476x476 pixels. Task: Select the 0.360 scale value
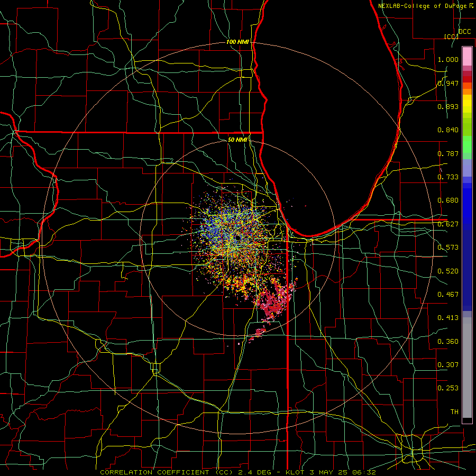448,342
